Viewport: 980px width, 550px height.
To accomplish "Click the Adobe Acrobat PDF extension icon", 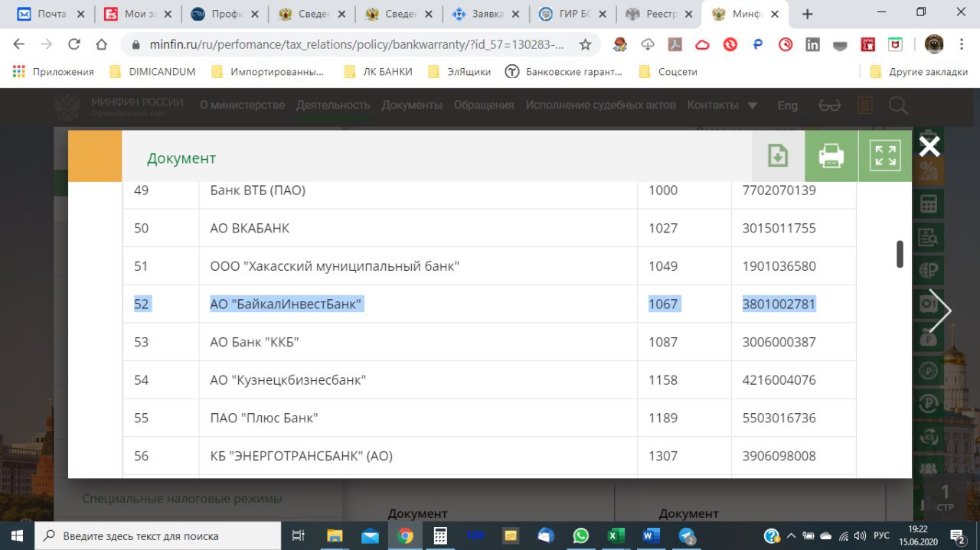I will pos(675,44).
